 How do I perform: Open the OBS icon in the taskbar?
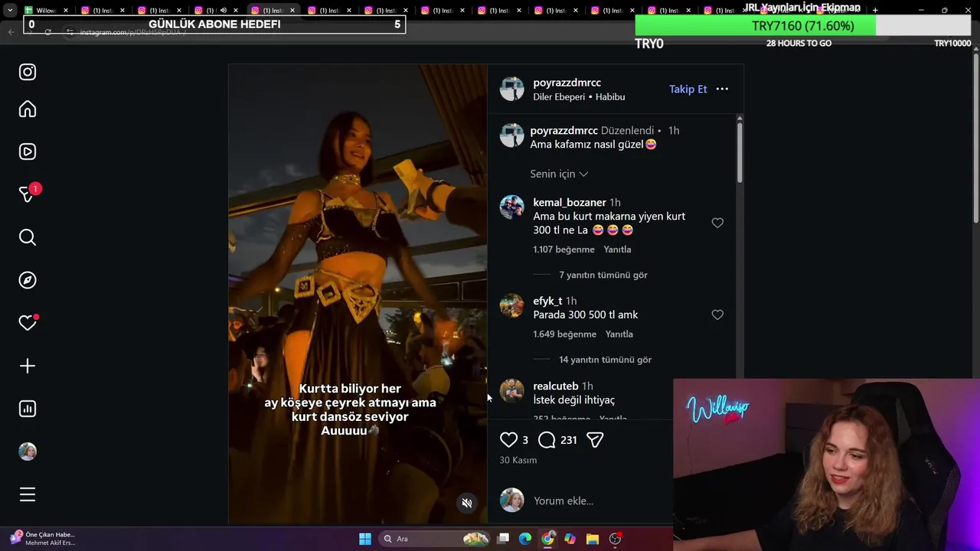coord(615,539)
